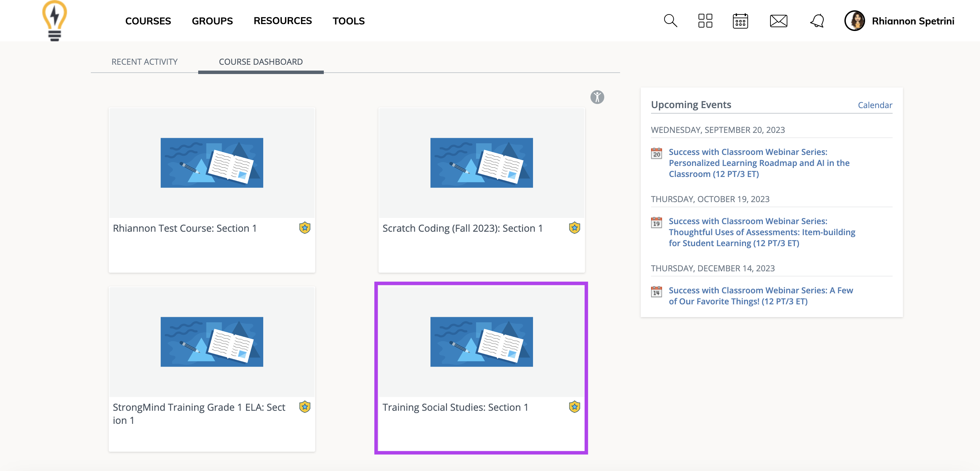Select the Course Dashboard tab
This screenshot has height=471, width=980.
tap(260, 61)
